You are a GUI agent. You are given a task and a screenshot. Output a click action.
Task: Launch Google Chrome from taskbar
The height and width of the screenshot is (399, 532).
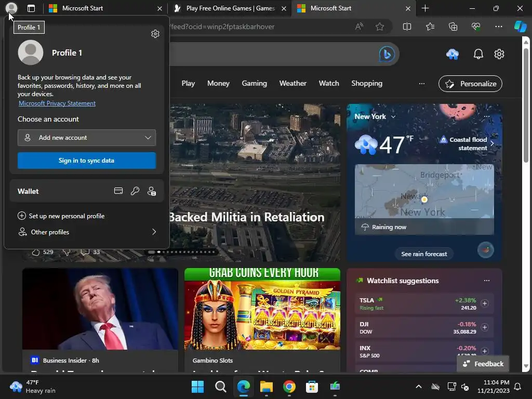click(289, 387)
